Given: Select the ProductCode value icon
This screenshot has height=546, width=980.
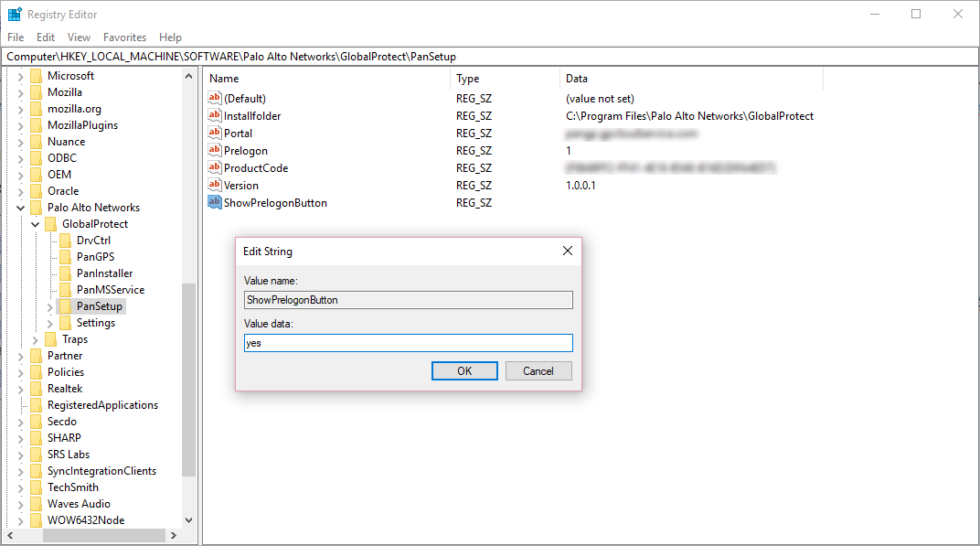Looking at the screenshot, I should pyautogui.click(x=214, y=167).
